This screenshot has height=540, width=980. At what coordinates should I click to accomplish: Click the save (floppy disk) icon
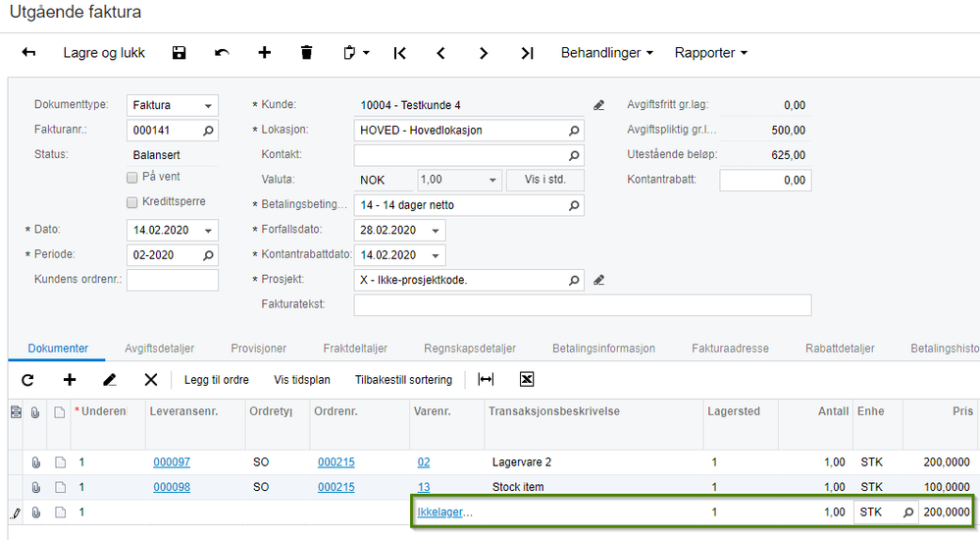pos(179,53)
